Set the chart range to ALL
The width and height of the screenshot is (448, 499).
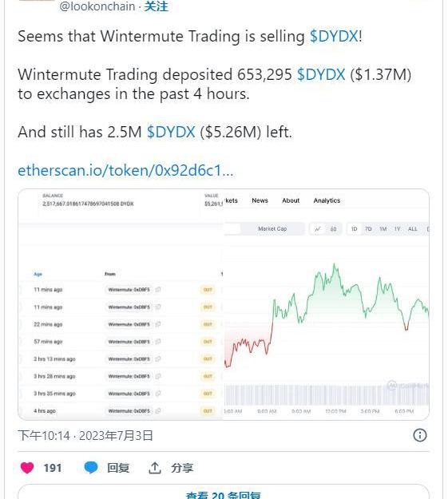tap(412, 229)
